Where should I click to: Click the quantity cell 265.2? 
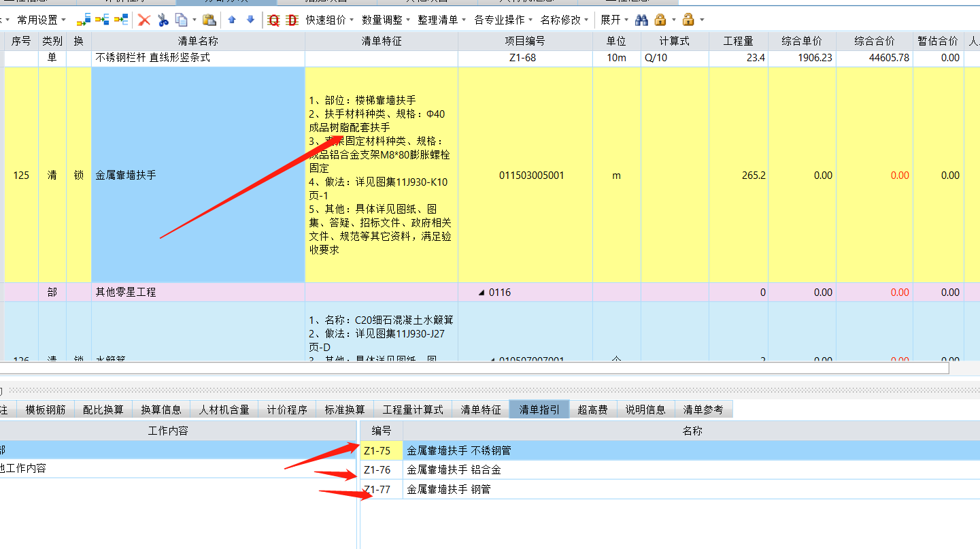pyautogui.click(x=739, y=175)
